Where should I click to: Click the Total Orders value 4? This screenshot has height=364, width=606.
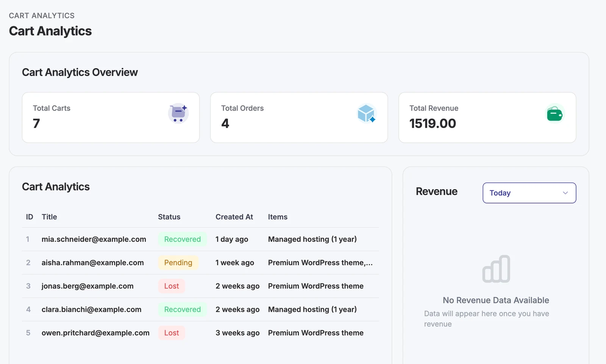225,123
